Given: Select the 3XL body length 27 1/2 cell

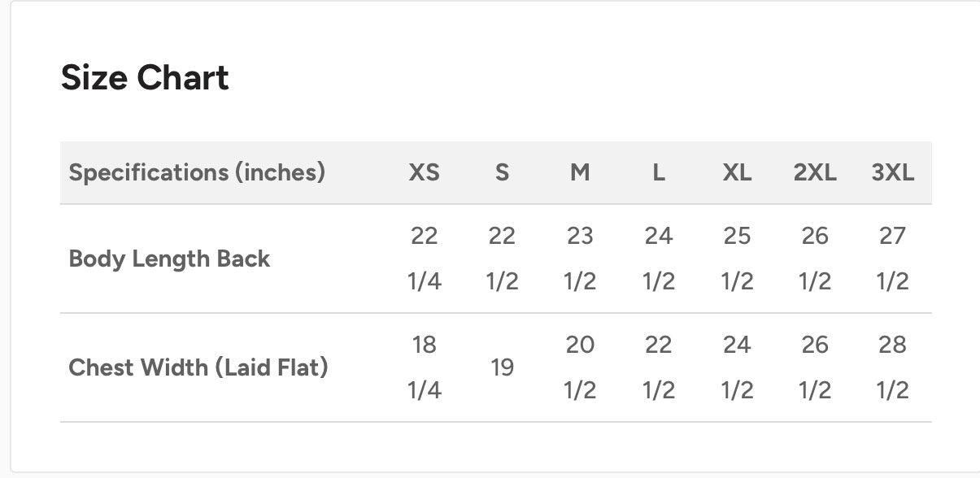Looking at the screenshot, I should pyautogui.click(x=893, y=259).
